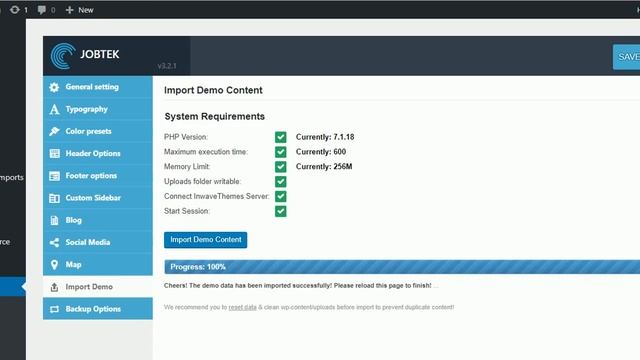Click the Map location pin icon

54,264
